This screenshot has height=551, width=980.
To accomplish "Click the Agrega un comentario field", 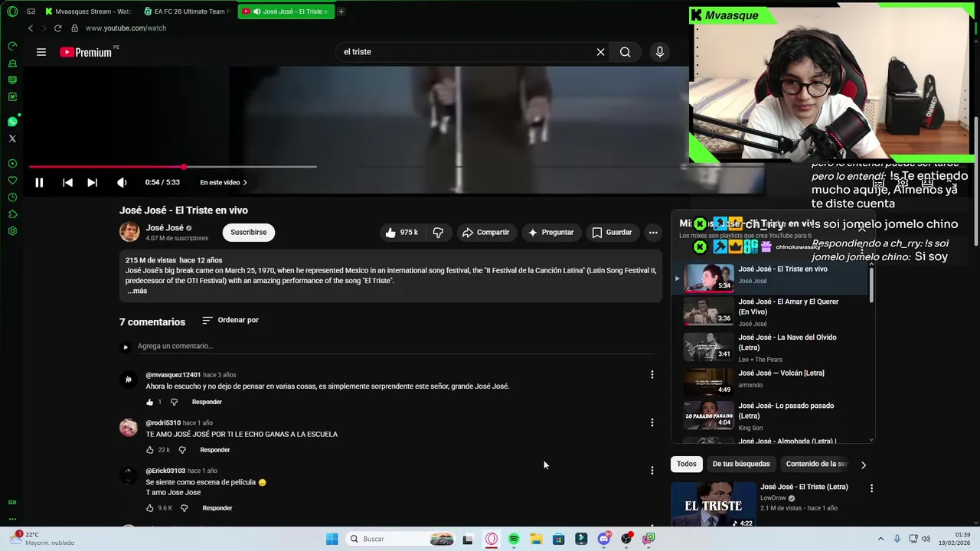I will [395, 347].
